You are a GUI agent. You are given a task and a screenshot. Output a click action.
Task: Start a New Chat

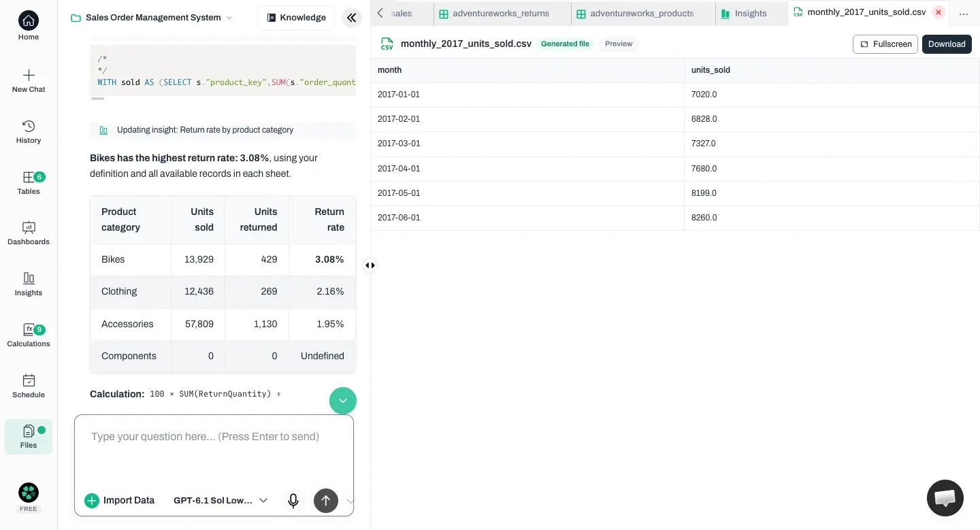[29, 81]
